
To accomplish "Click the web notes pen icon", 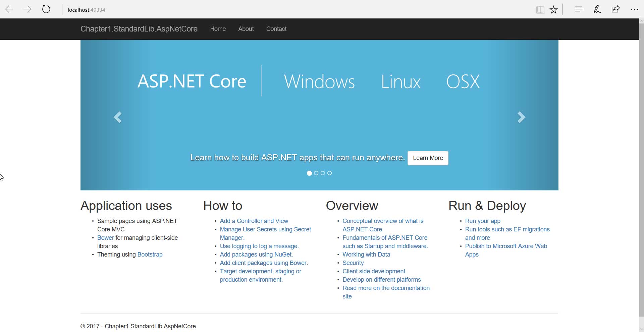I will pos(597,9).
